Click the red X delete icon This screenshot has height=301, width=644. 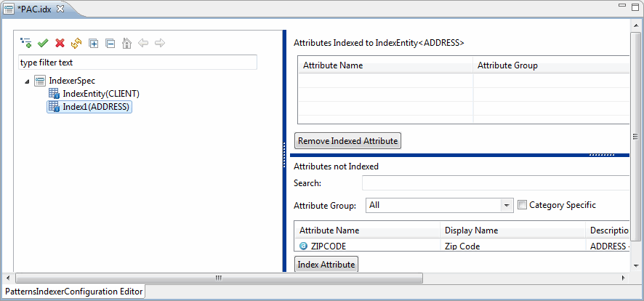tap(60, 43)
